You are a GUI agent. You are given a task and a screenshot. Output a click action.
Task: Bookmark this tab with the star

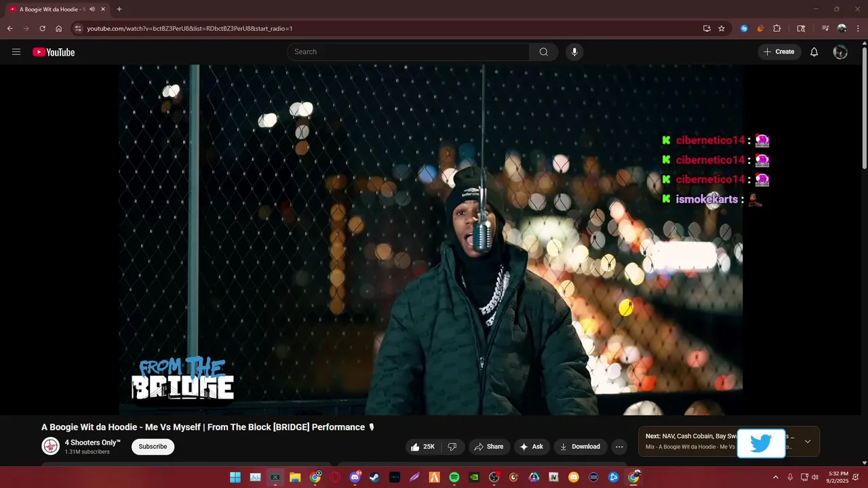[x=722, y=28]
